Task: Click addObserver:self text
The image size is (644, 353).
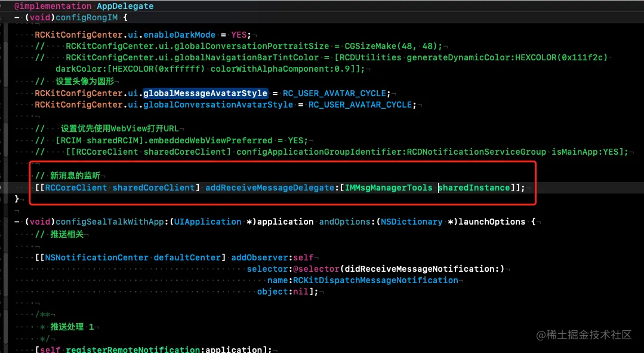Action: coord(272,257)
